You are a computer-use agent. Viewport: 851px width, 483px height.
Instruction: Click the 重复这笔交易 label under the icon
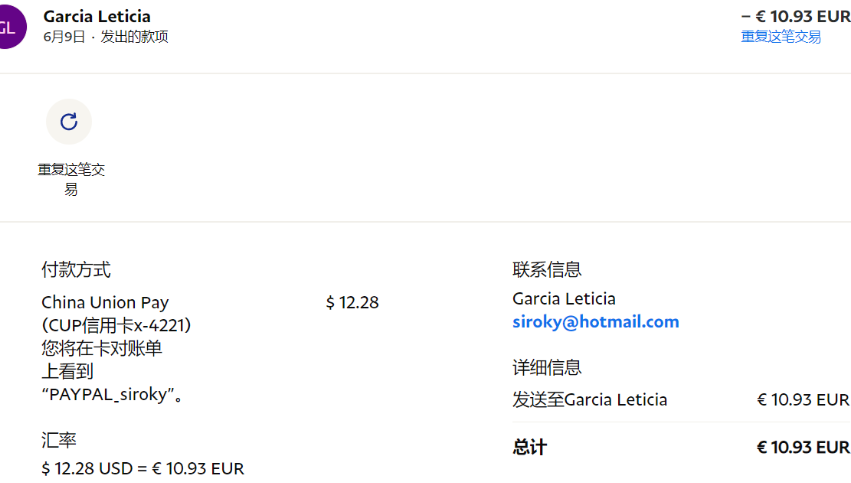point(71,180)
